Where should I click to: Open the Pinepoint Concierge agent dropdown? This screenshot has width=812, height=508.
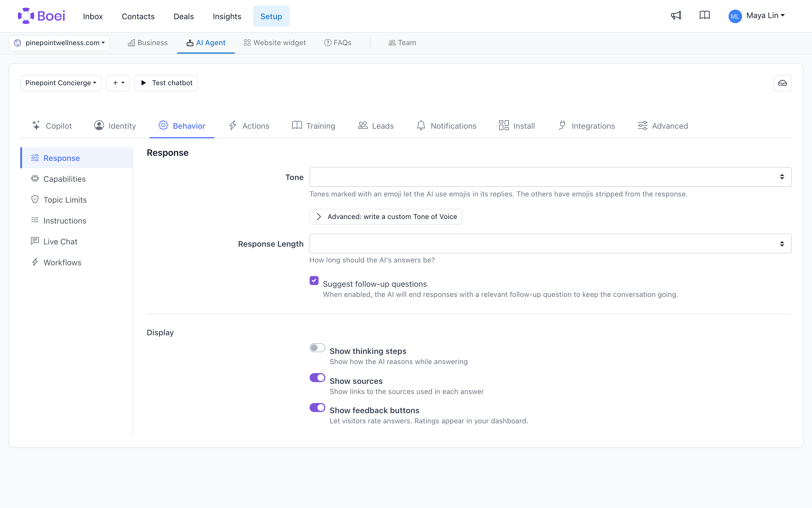61,83
